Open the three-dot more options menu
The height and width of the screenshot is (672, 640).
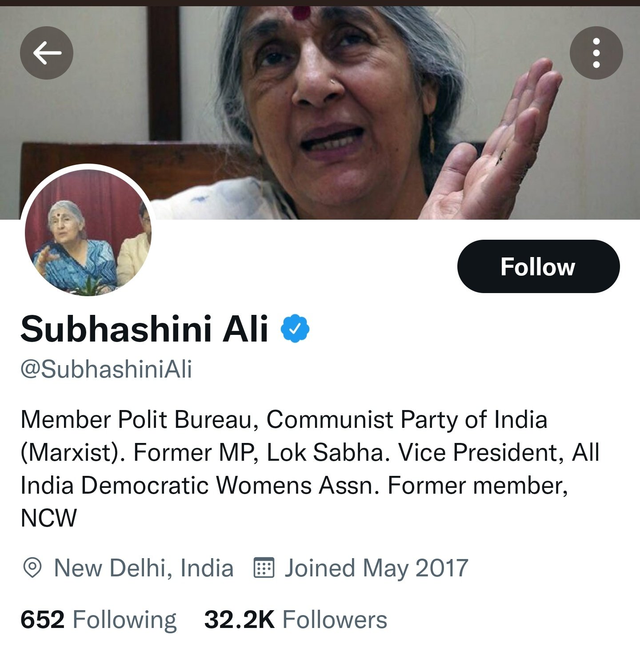tap(596, 53)
